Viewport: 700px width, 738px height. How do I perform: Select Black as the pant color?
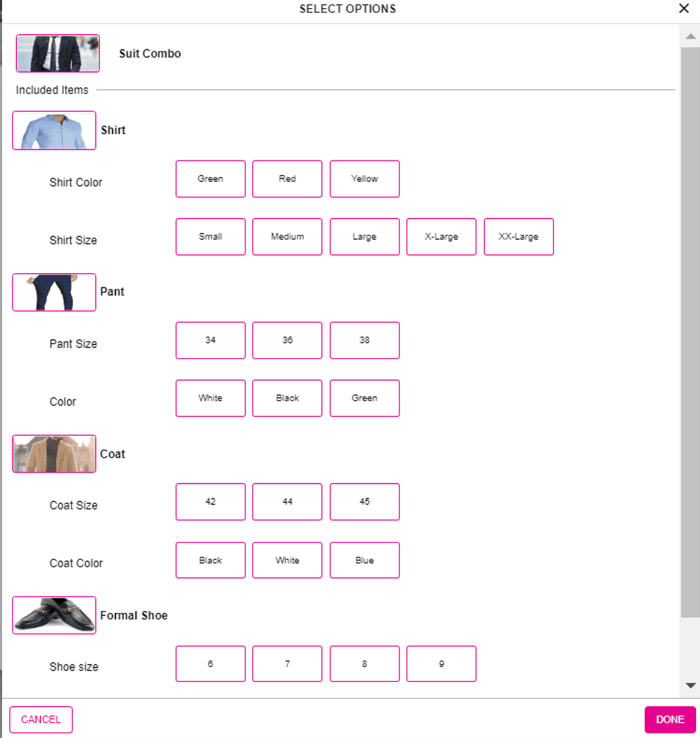click(x=287, y=398)
